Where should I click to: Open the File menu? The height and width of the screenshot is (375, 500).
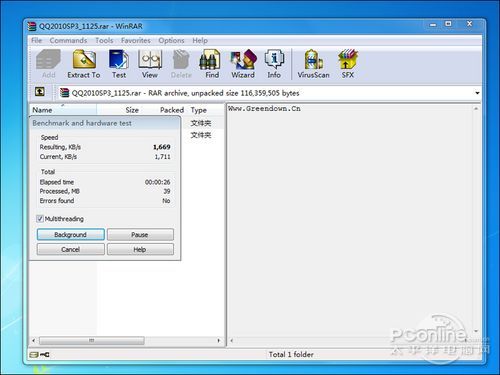point(36,41)
